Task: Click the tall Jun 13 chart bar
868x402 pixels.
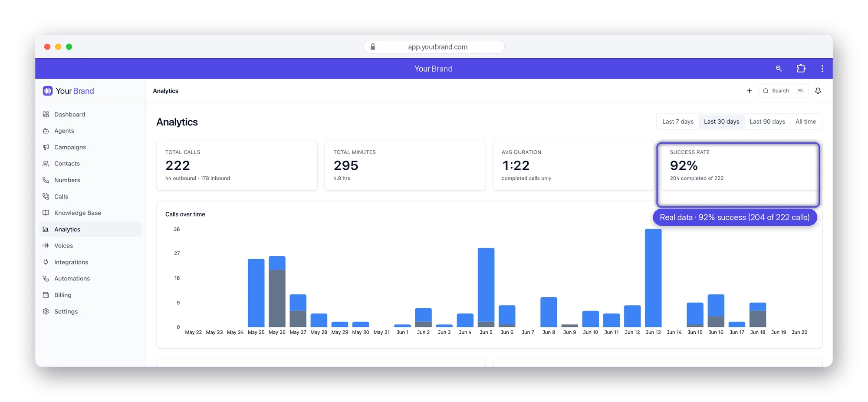Action: click(x=653, y=278)
